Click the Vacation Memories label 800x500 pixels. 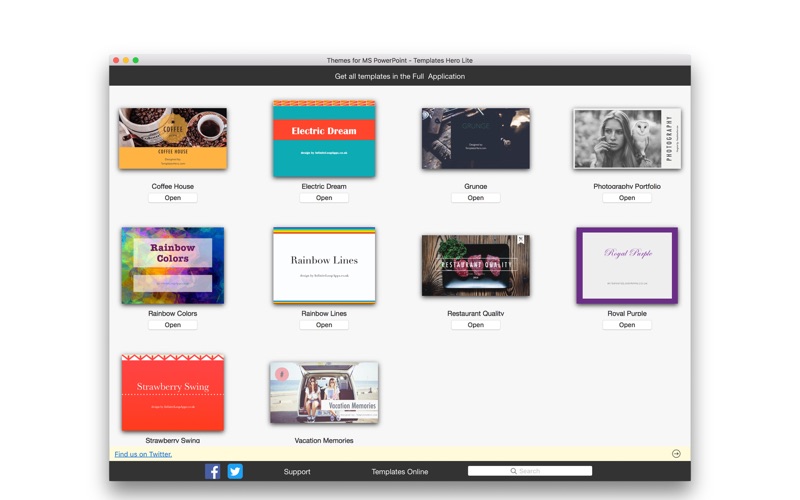[324, 440]
